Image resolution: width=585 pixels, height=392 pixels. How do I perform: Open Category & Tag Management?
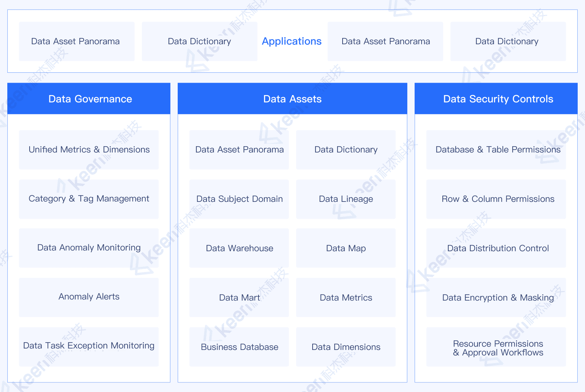tap(89, 199)
